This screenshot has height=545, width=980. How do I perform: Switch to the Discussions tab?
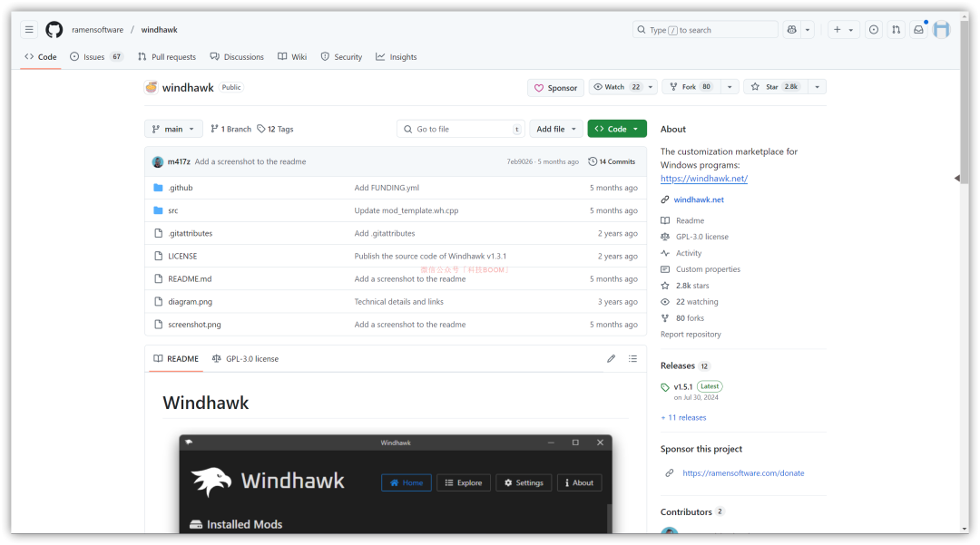click(x=237, y=57)
